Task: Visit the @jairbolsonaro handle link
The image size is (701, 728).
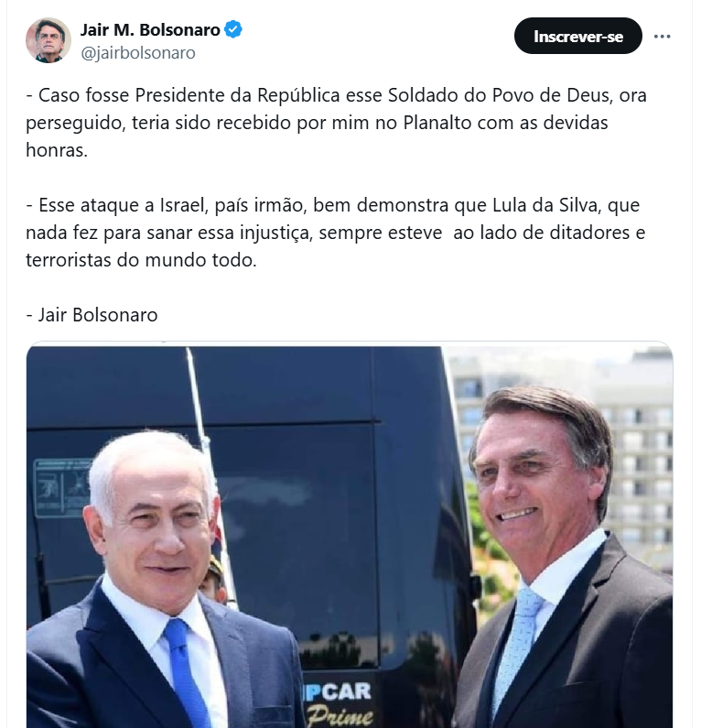Action: [x=138, y=52]
